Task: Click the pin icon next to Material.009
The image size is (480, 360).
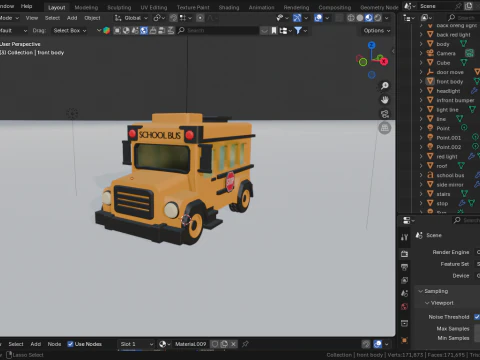Action: click(245, 344)
